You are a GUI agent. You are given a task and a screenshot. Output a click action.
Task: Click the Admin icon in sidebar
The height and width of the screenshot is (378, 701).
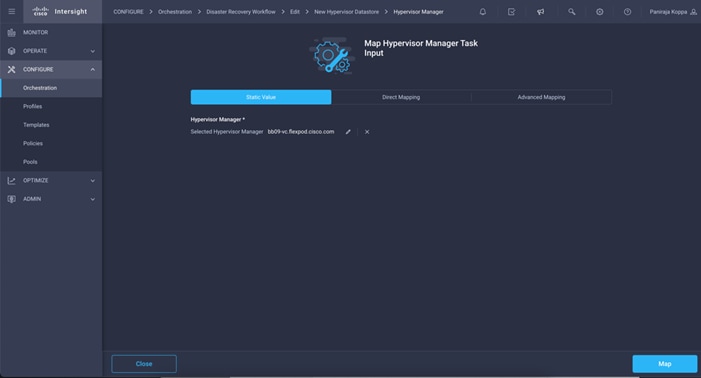coord(12,199)
